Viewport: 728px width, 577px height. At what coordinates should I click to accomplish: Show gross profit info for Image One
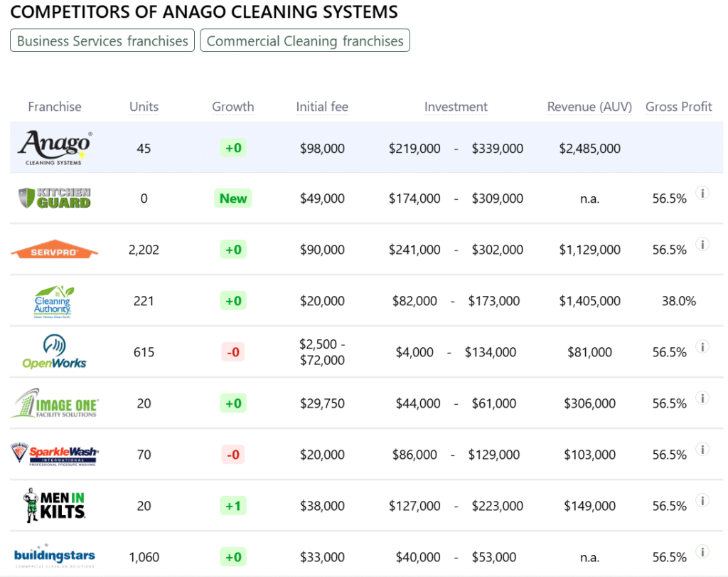point(702,398)
